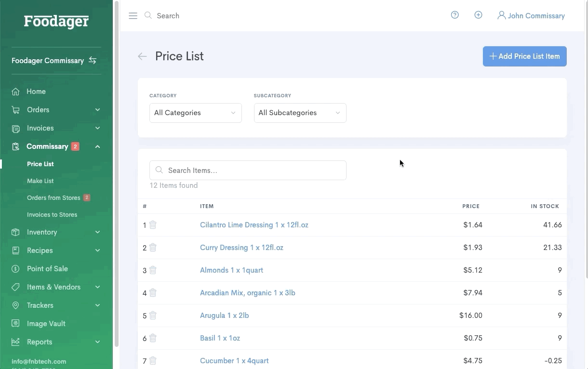
Task: Click the switch-account arrows beside Foodager Commissary
Action: (x=92, y=60)
